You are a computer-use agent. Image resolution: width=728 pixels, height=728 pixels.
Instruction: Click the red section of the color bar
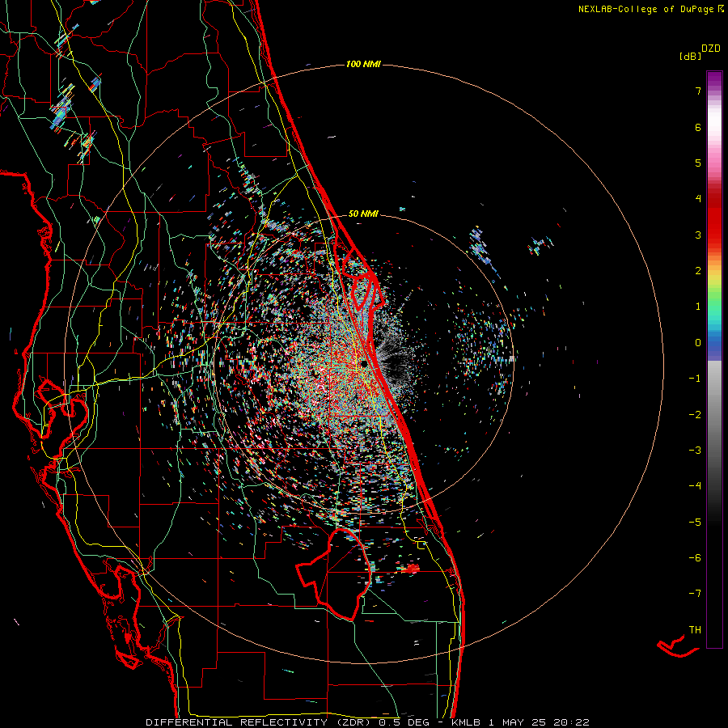pos(714,218)
